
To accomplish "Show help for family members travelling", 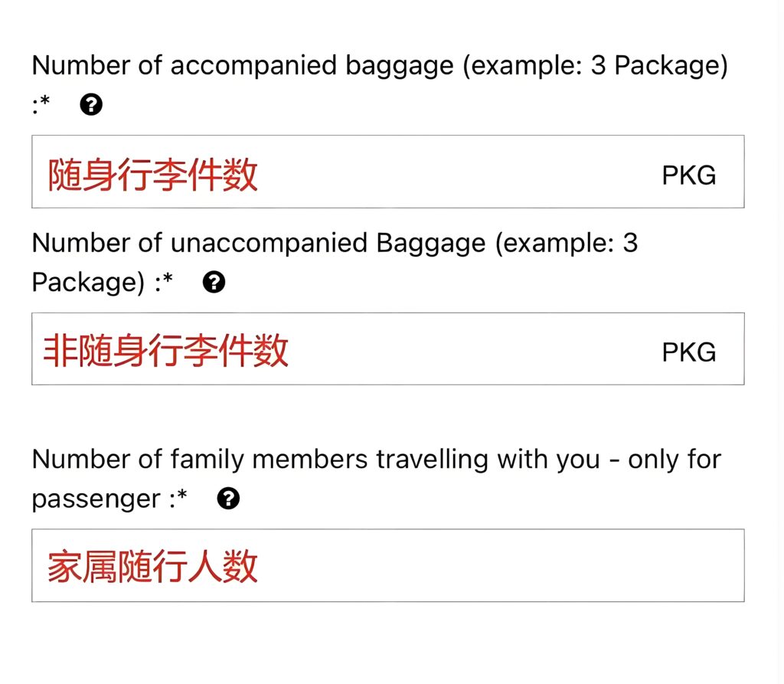I will click(228, 499).
